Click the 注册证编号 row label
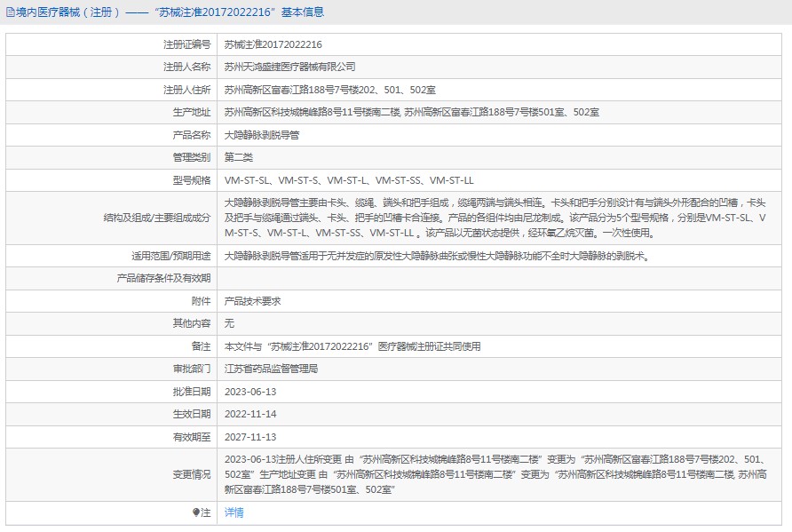This screenshot has width=792, height=532. coord(186,44)
